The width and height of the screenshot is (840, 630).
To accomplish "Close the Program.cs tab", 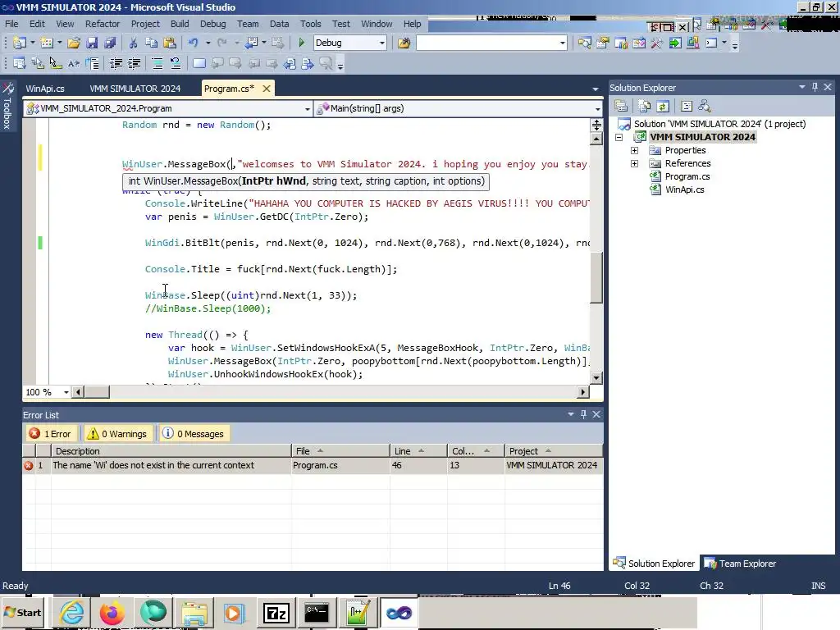I will [x=267, y=89].
